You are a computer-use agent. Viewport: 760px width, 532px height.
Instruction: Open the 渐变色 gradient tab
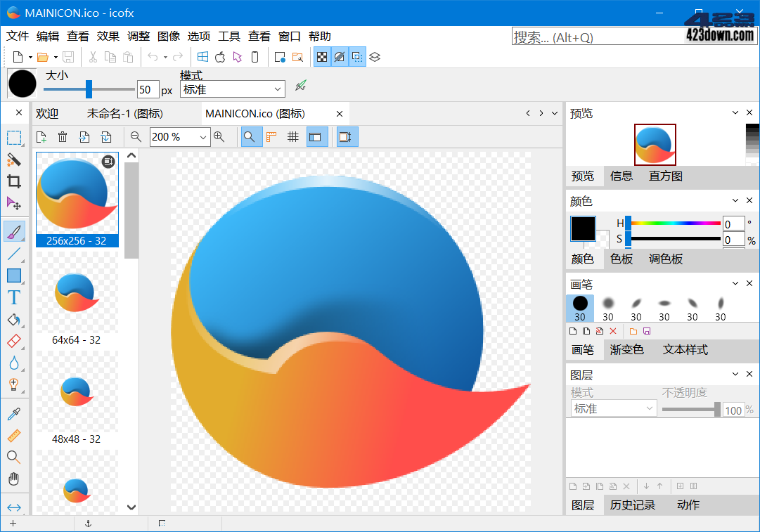pyautogui.click(x=626, y=349)
